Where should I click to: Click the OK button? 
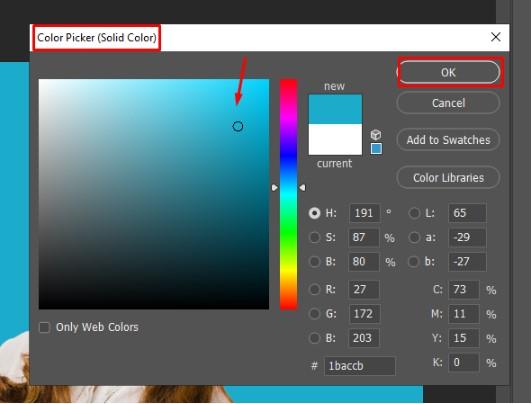click(x=449, y=72)
